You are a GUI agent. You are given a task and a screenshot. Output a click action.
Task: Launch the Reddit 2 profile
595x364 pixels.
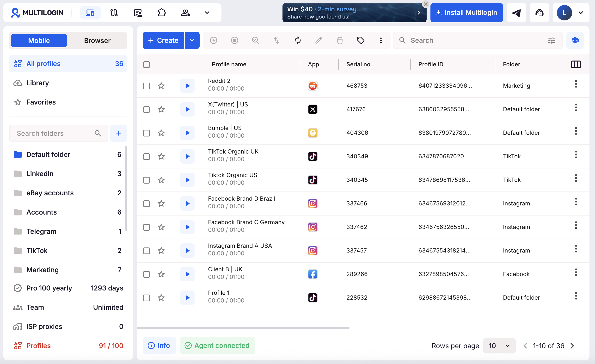tap(187, 86)
